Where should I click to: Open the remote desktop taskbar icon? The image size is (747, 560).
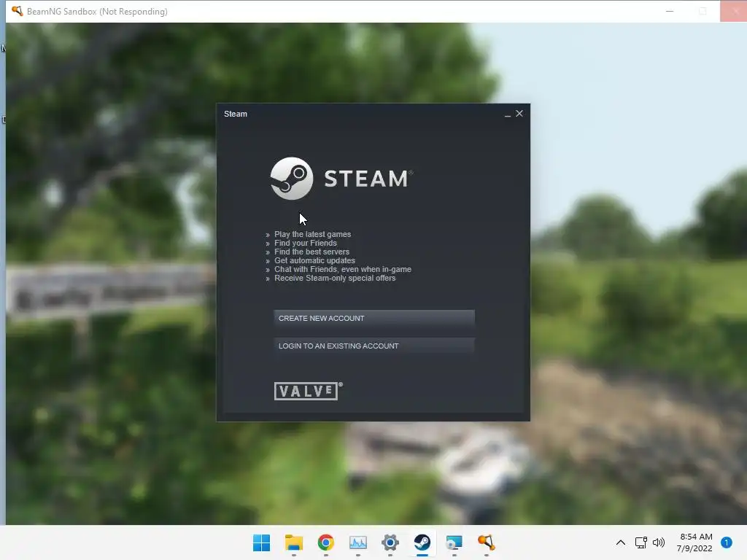tap(454, 542)
